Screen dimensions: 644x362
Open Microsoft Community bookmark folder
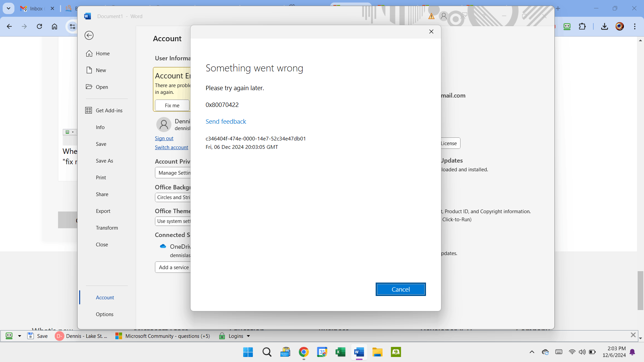point(162,336)
